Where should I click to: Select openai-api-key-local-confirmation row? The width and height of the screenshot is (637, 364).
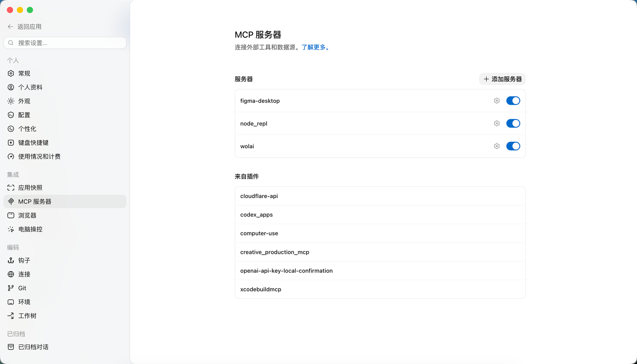(x=380, y=271)
